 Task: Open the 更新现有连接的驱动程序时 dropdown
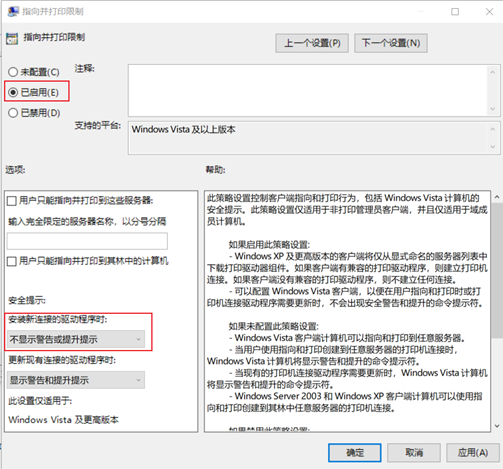[x=76, y=380]
